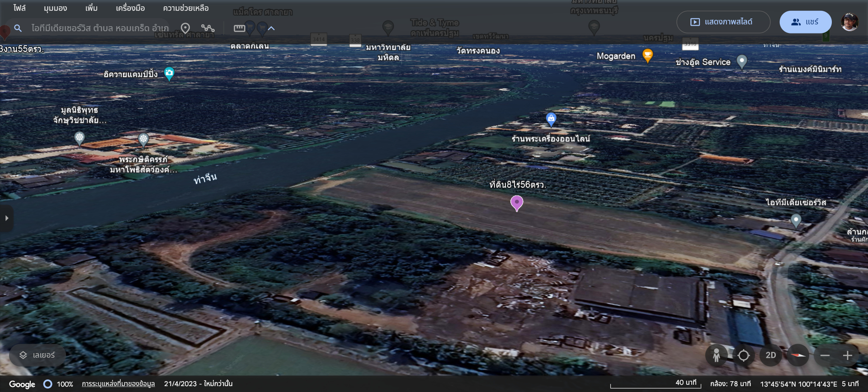Toggle the view to 2D mode
Screen dimensions: 868x392
tap(771, 355)
